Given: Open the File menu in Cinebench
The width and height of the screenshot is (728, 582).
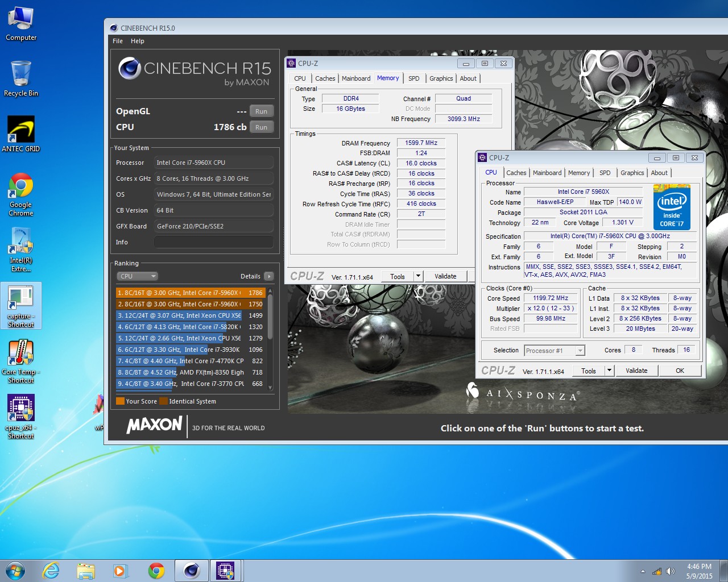Looking at the screenshot, I should coord(118,41).
